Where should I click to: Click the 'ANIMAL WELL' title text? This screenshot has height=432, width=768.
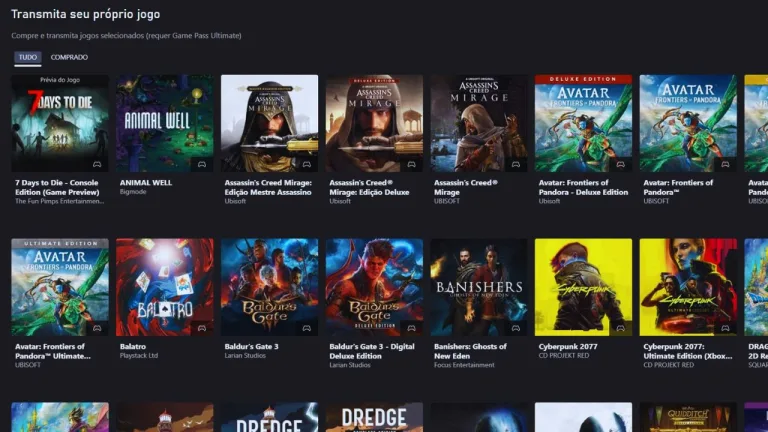click(146, 183)
